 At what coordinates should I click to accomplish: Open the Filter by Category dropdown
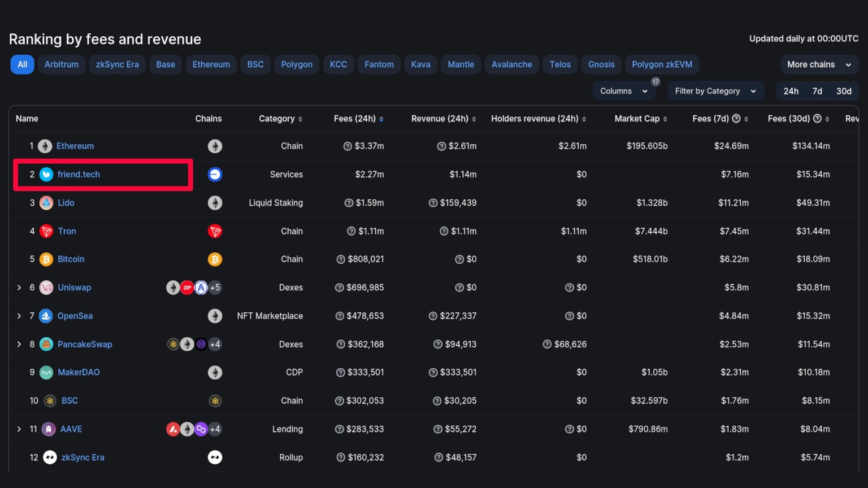(715, 91)
